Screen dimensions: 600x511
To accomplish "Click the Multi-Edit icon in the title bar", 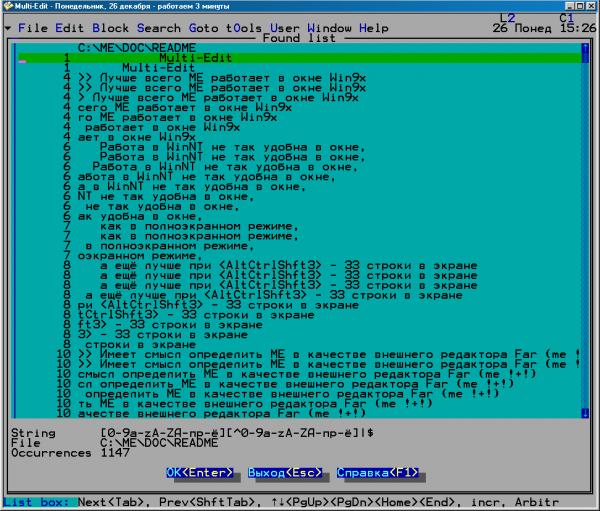I will tap(8, 6).
